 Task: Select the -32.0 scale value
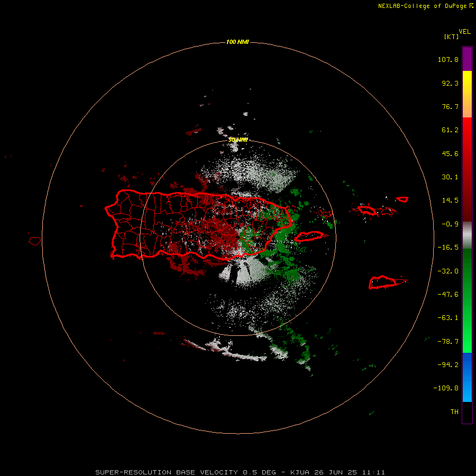pos(448,271)
